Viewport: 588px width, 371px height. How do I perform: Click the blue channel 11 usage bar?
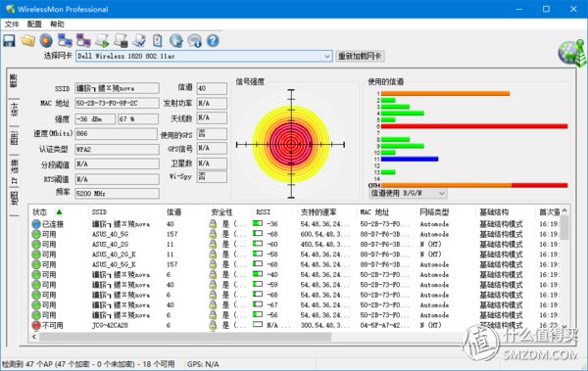[x=410, y=159]
